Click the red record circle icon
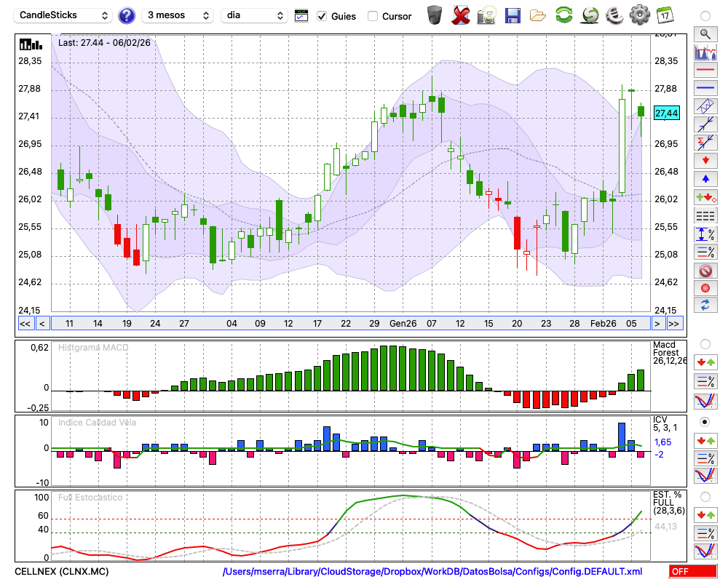728x582 pixels. [705, 288]
